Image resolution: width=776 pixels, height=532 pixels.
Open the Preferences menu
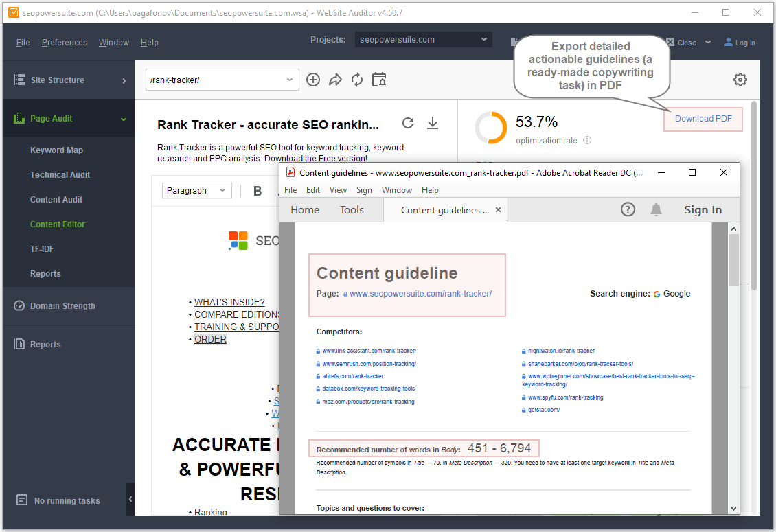65,43
